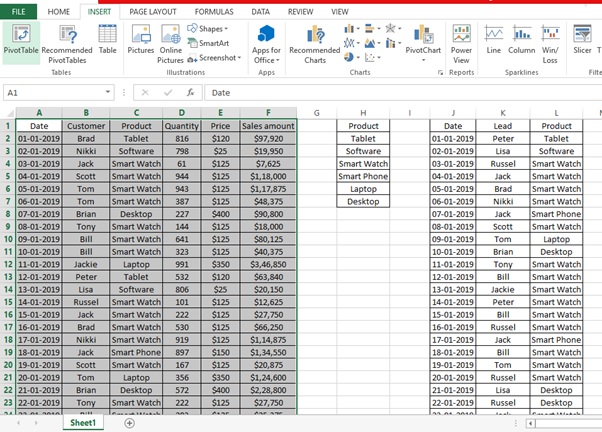Switch to the PAGE LAYOUT tab
This screenshot has height=432, width=602.
tap(151, 11)
